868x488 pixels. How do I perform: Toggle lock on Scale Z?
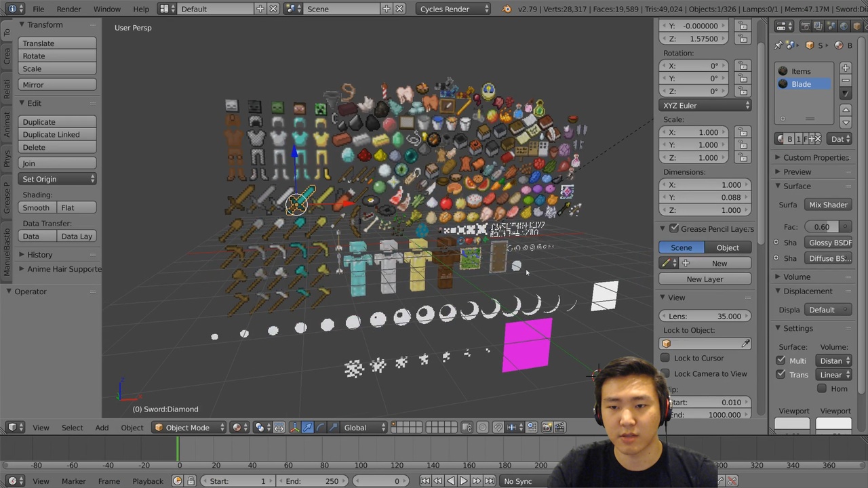click(x=743, y=157)
